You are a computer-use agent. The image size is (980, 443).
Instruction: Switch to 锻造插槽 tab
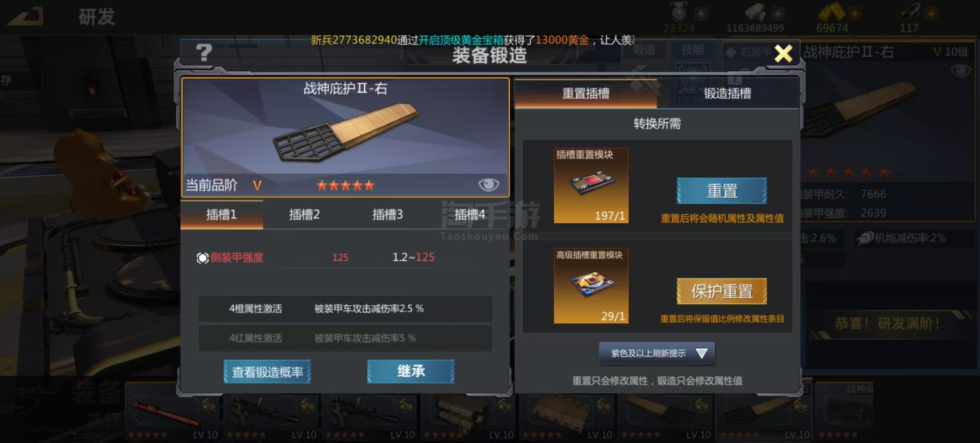[728, 93]
